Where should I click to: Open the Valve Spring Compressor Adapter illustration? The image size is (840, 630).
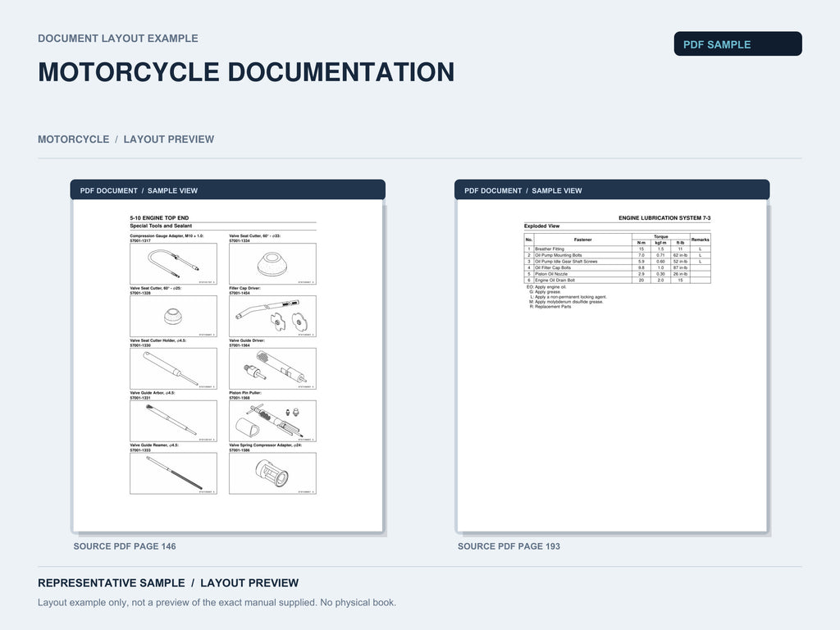[x=272, y=473]
